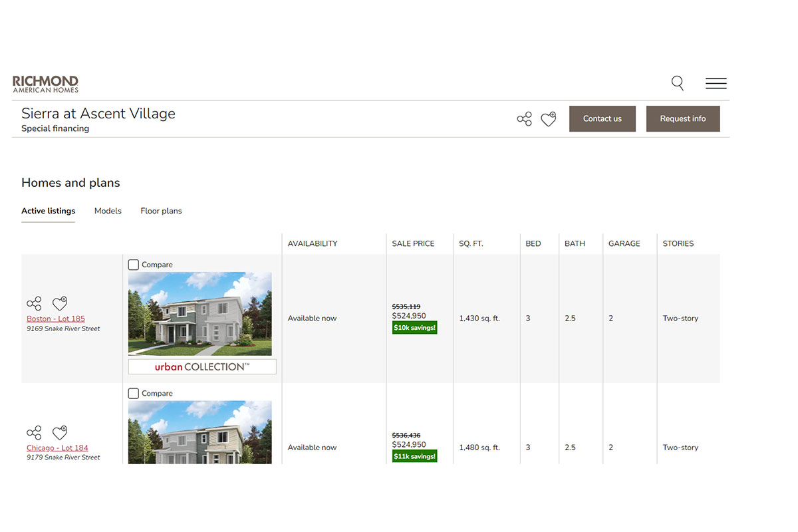Save Chicago - Lot 184 to favorites

[60, 432]
